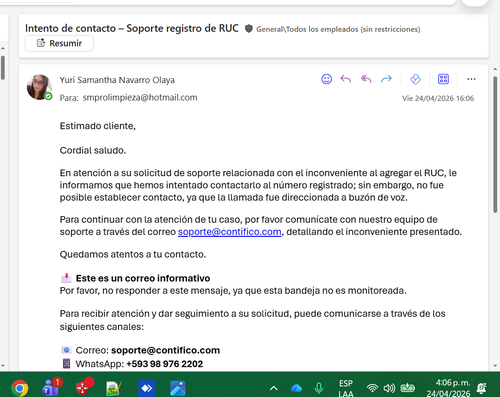Click the bold soporte@contifico.com after Correo
The image size is (500, 397).
165,350
